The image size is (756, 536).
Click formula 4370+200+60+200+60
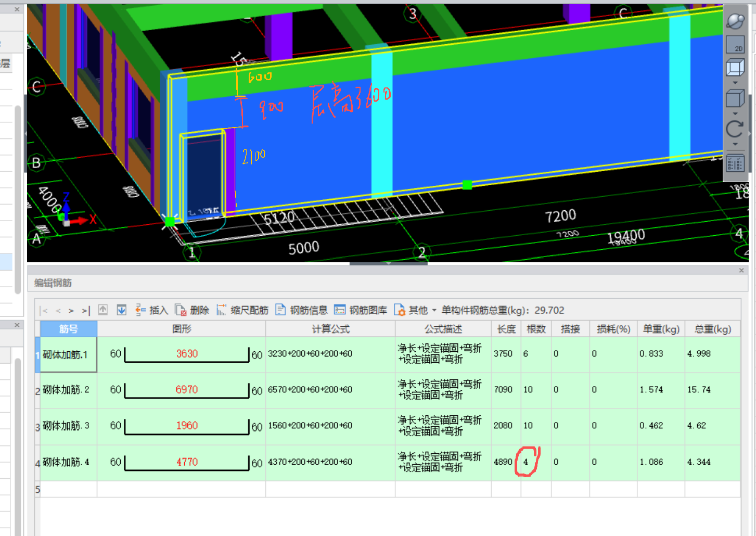pyautogui.click(x=310, y=462)
